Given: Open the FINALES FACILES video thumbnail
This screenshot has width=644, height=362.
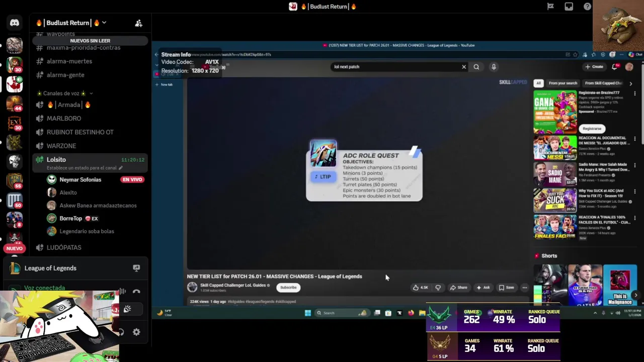Looking at the screenshot, I should coord(555,227).
